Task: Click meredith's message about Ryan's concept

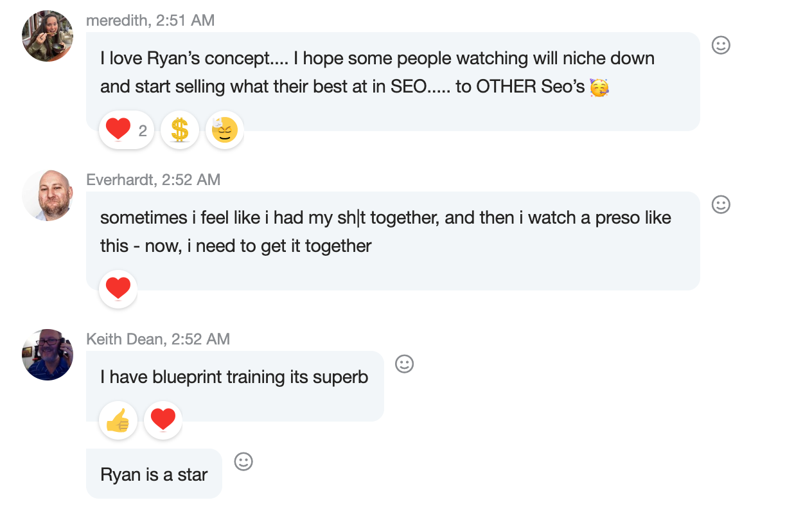Action: click(x=377, y=72)
